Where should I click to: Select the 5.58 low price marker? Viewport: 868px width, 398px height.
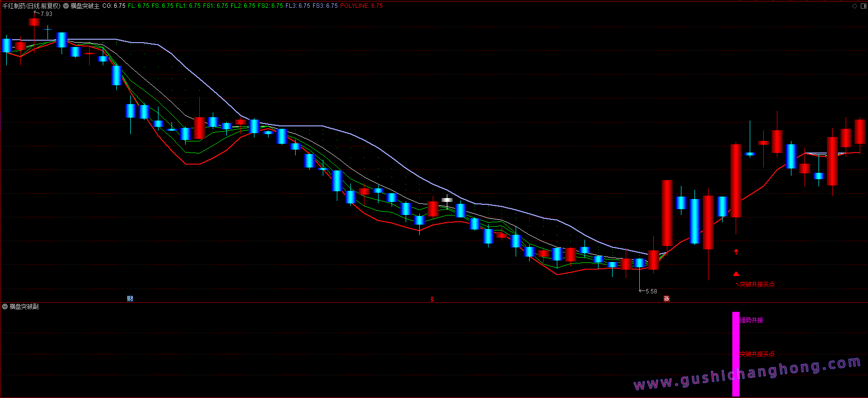coord(651,291)
